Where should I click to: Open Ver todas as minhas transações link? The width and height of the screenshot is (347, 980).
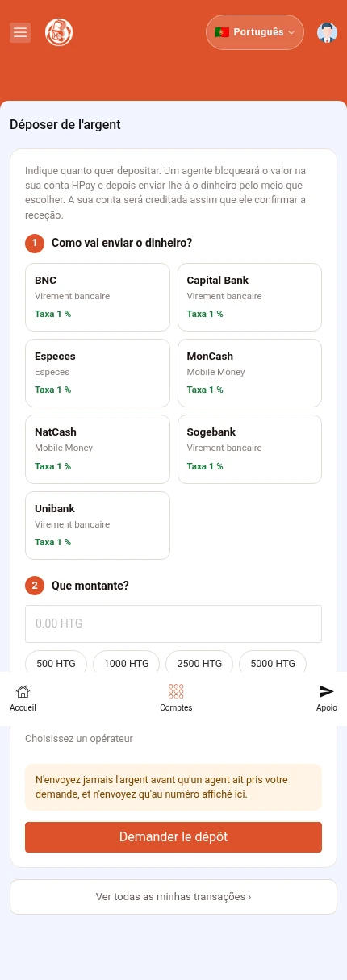pyautogui.click(x=173, y=897)
